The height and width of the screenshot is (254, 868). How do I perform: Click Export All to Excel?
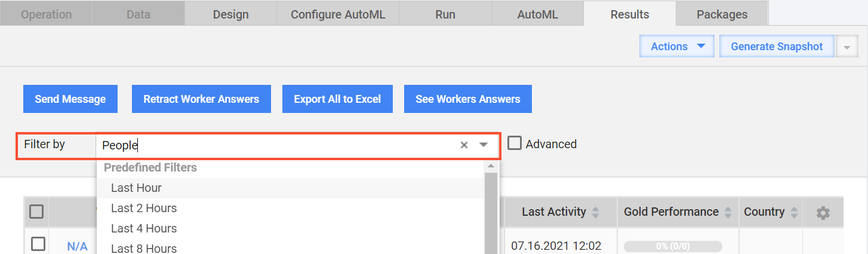[x=337, y=99]
